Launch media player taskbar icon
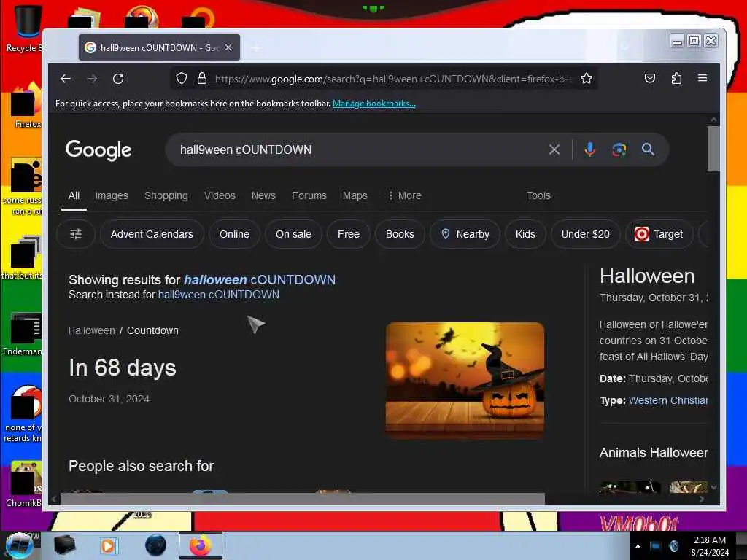Viewport: 747px width, 560px height. pos(109,545)
